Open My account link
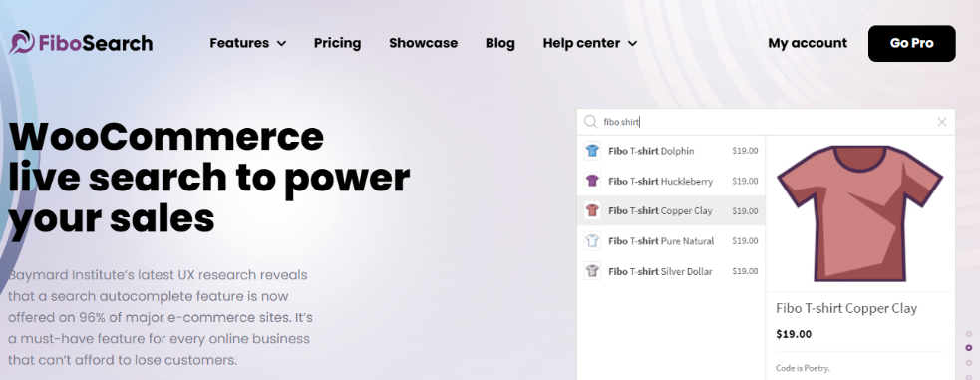 coord(808,43)
